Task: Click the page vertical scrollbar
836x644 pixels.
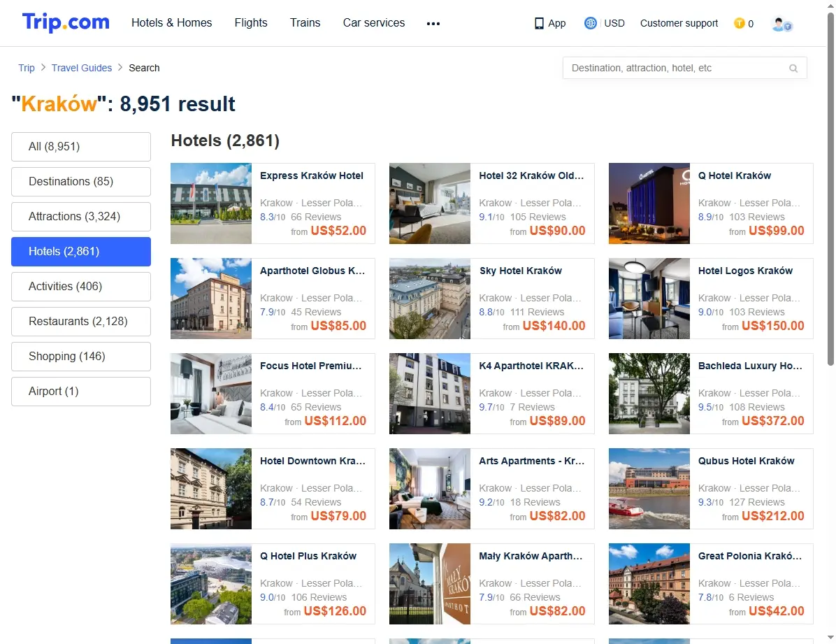Action: (830, 188)
